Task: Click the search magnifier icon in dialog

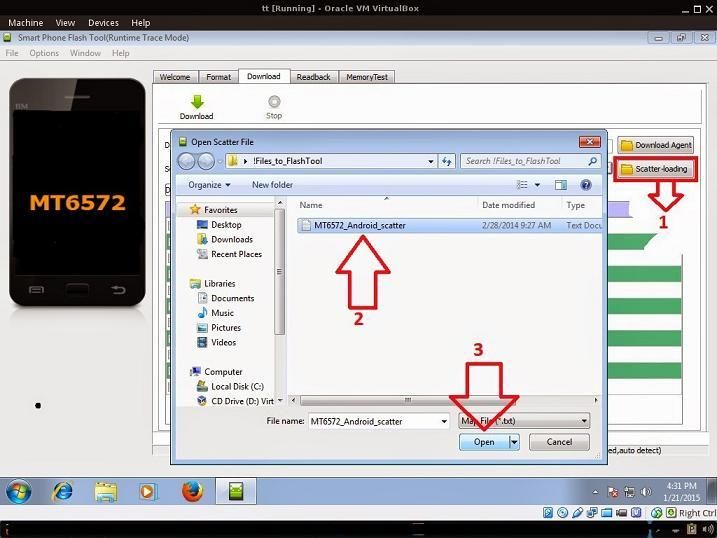Action: (x=592, y=161)
